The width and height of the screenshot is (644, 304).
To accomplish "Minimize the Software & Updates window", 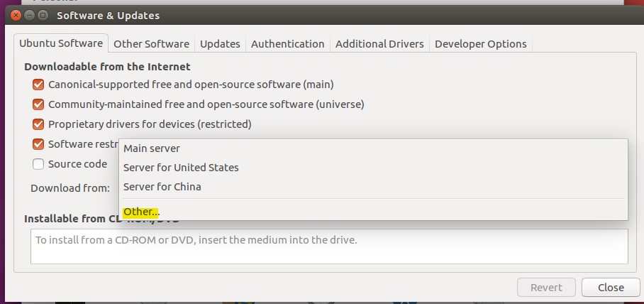I will (x=30, y=15).
